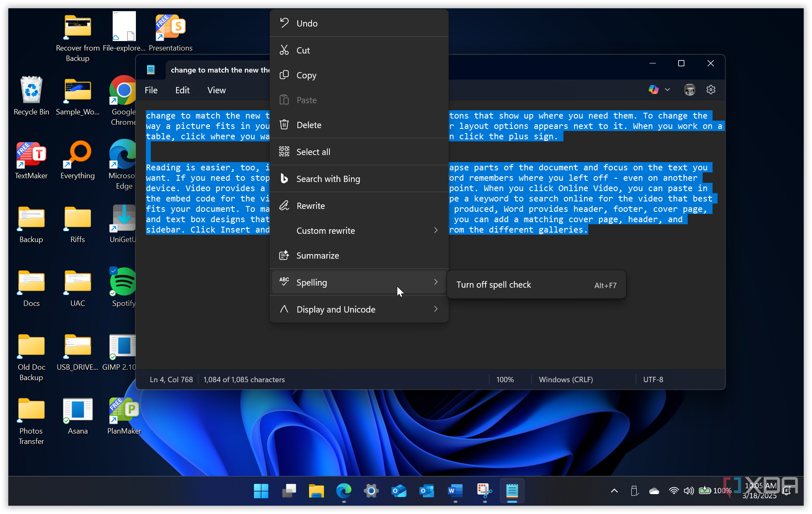Select the Notepad document tab
This screenshot has width=812, height=514.
pos(217,70)
